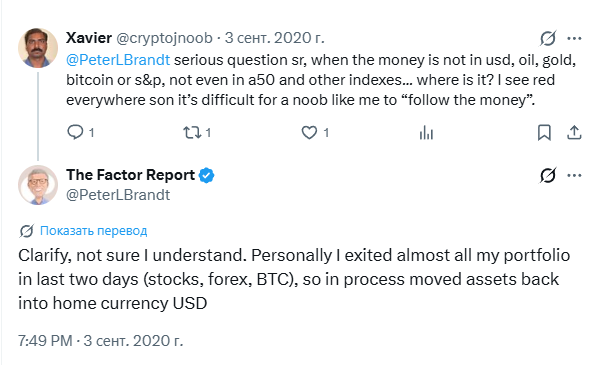Click the reply icon on Xavier's tweet
The height and width of the screenshot is (365, 599).
[x=75, y=132]
